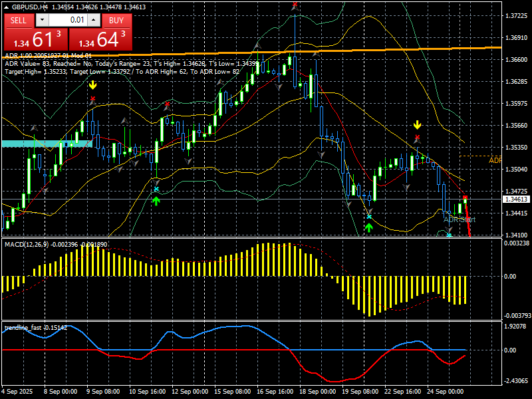The width and height of the screenshot is (532, 399).
Task: Click the -0.003793 MACD scale label
Action: pyautogui.click(x=517, y=315)
